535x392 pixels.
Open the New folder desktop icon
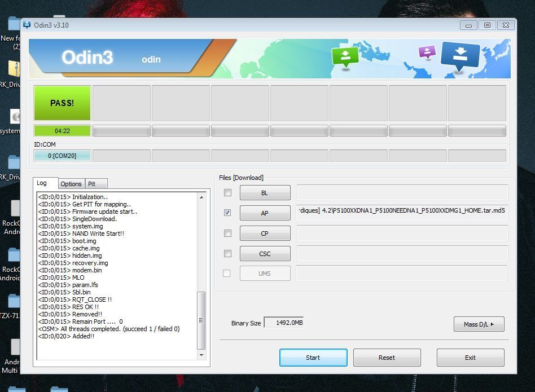[14, 25]
